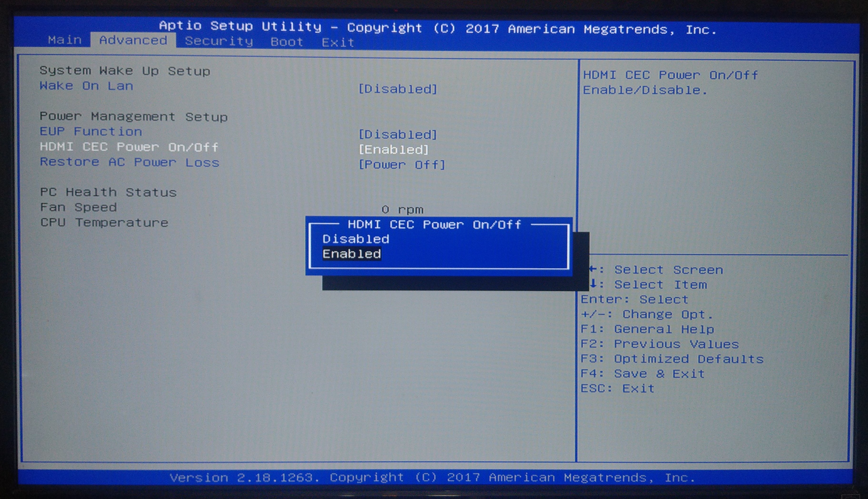Go to the Boot tab
Viewport: 868px width, 499px height.
tap(287, 42)
